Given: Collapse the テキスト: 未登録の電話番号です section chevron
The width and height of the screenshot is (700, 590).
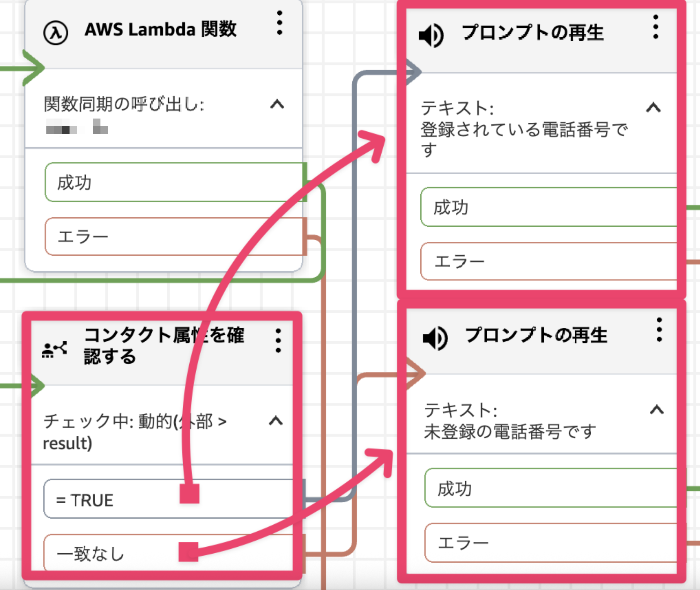Looking at the screenshot, I should (657, 409).
